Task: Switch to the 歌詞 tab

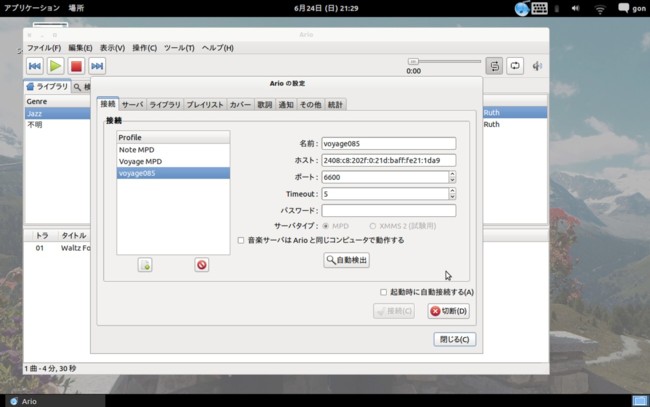Action: point(264,104)
